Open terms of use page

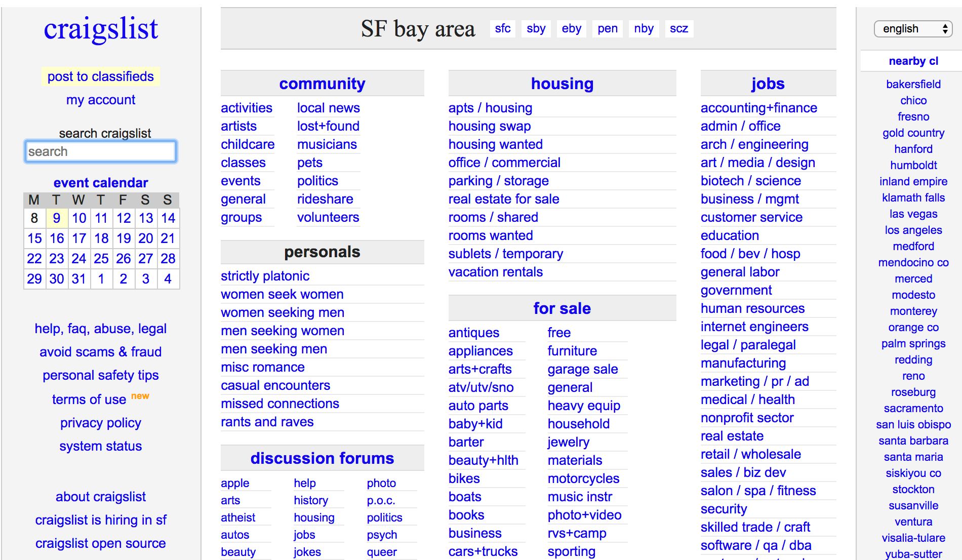point(89,399)
